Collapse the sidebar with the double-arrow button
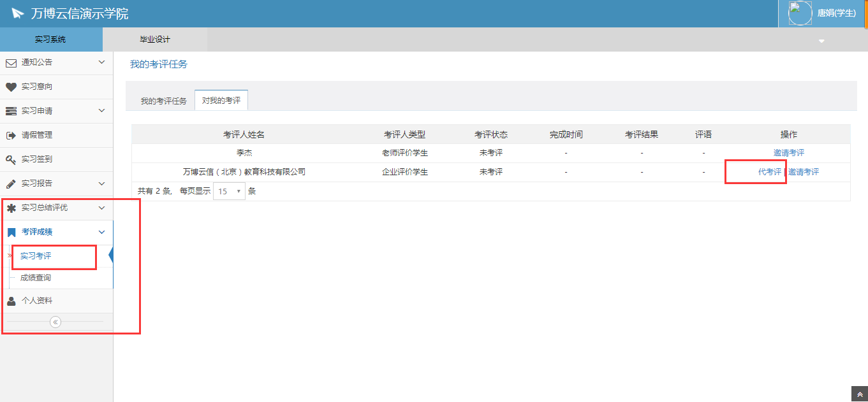Viewport: 868px width, 402px height. (55, 322)
